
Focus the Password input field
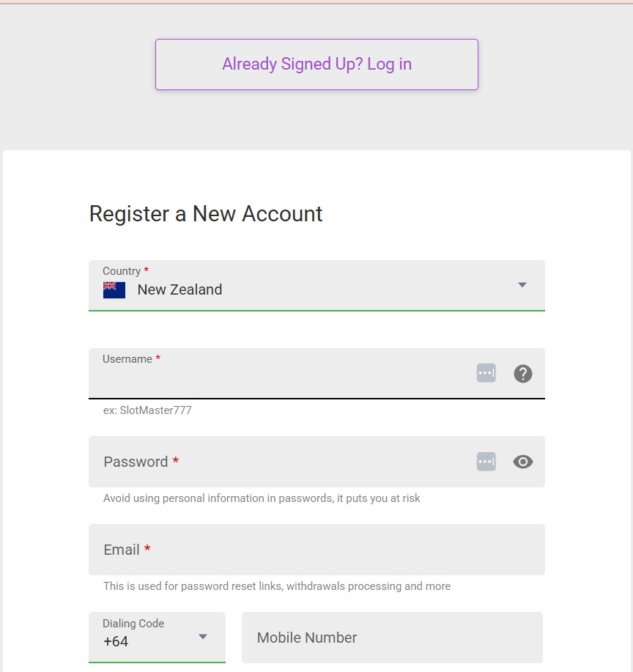point(278,462)
